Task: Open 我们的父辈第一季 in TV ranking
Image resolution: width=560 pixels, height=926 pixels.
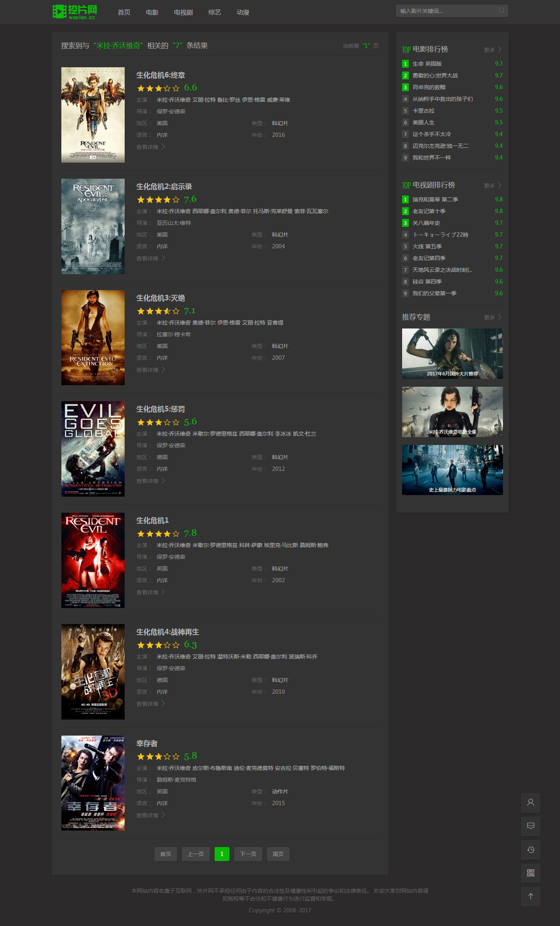Action: (435, 293)
